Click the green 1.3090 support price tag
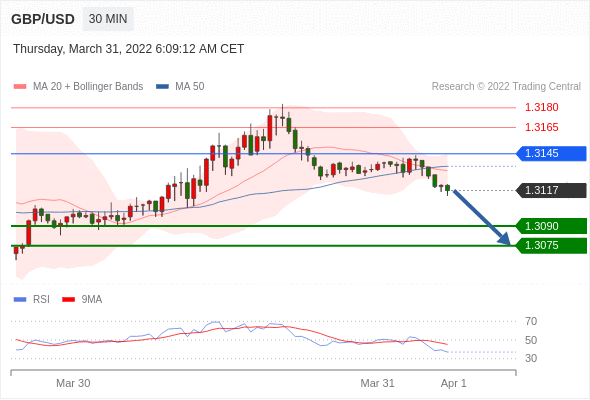 tap(551, 226)
